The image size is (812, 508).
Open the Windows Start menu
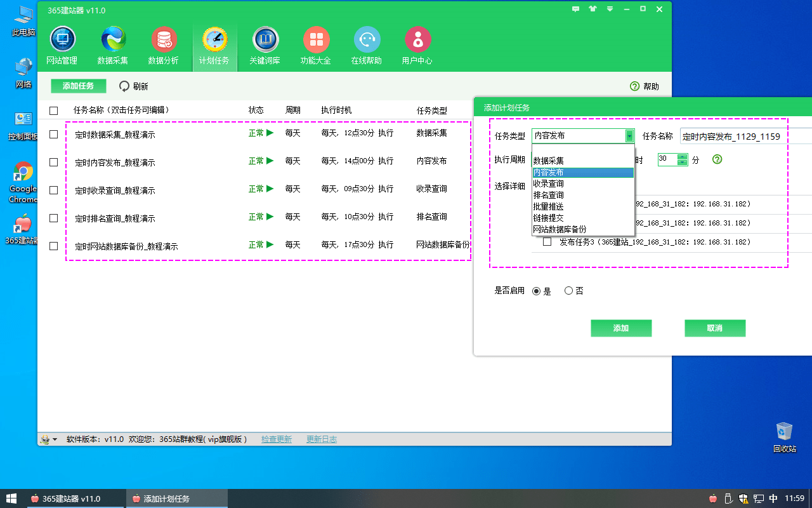[x=11, y=498]
